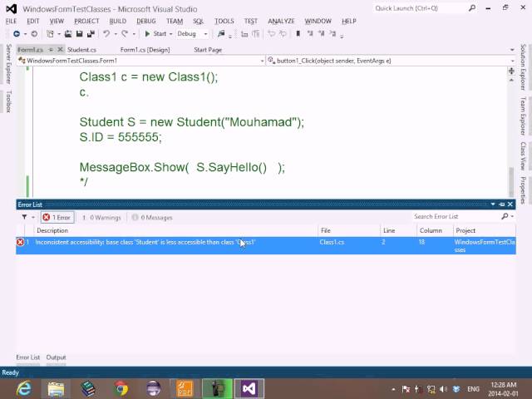Viewport: 532px width, 399px height.
Task: Click the Decrease Indent toolbar icon
Action: (x=244, y=33)
